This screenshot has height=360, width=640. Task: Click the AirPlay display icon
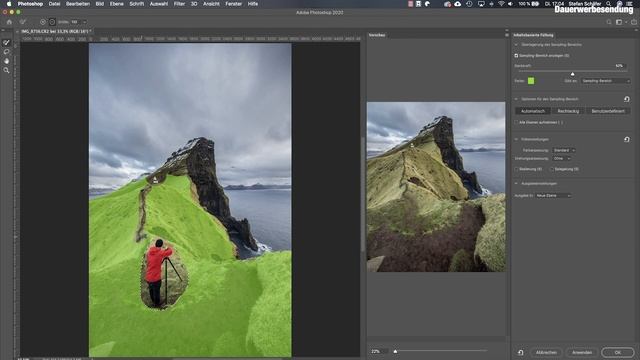coord(481,4)
